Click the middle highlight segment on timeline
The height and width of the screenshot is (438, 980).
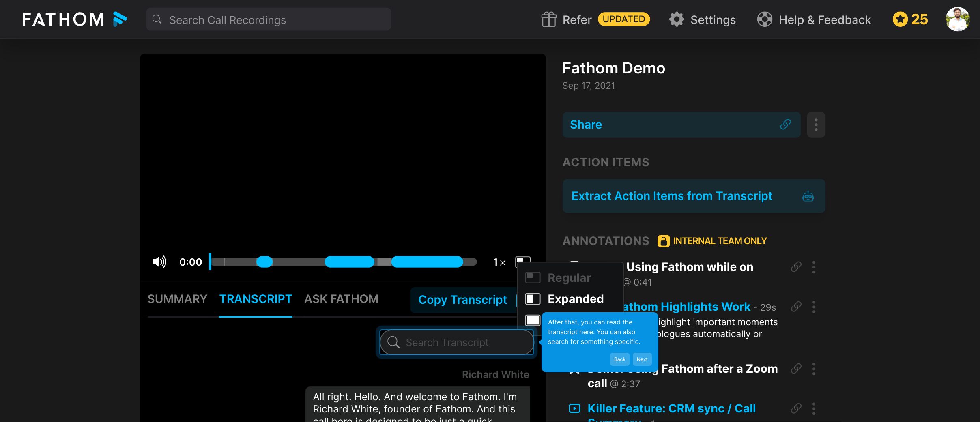[x=349, y=262]
